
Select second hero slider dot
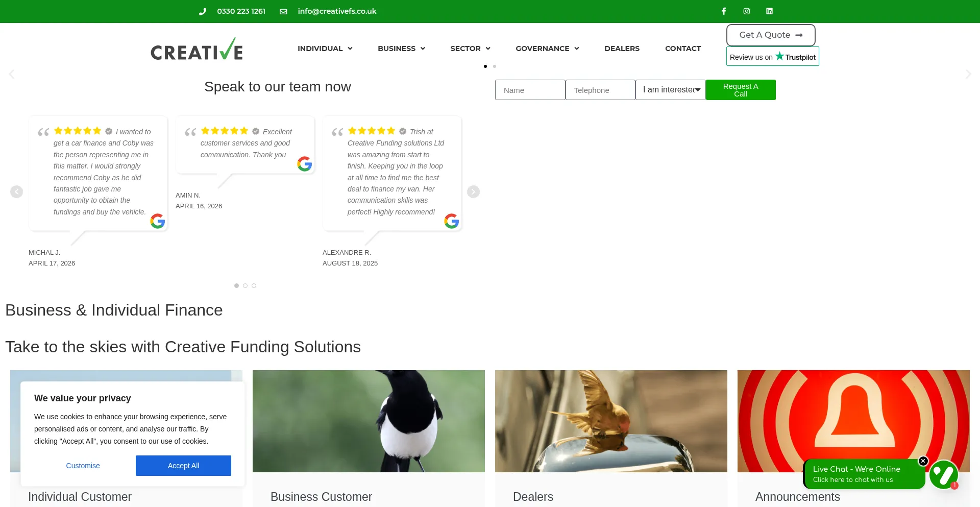coord(495,66)
